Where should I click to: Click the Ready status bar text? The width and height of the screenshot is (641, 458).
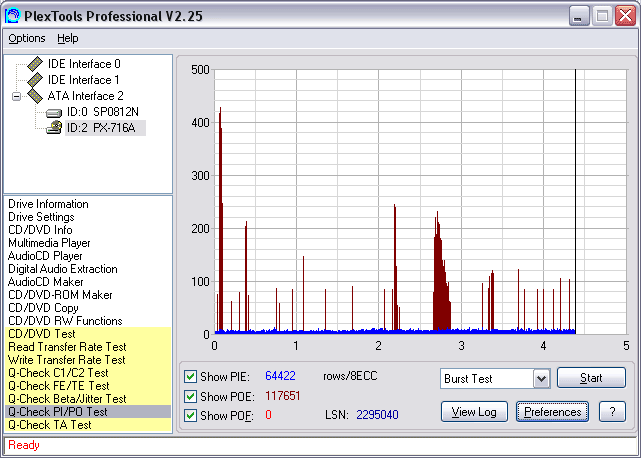click(x=24, y=445)
